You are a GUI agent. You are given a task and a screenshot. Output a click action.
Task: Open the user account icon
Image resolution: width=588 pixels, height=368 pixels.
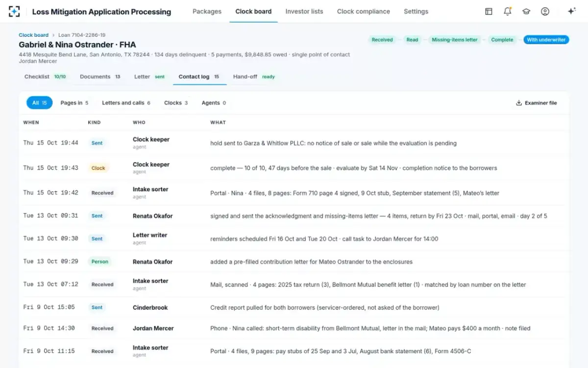[545, 11]
